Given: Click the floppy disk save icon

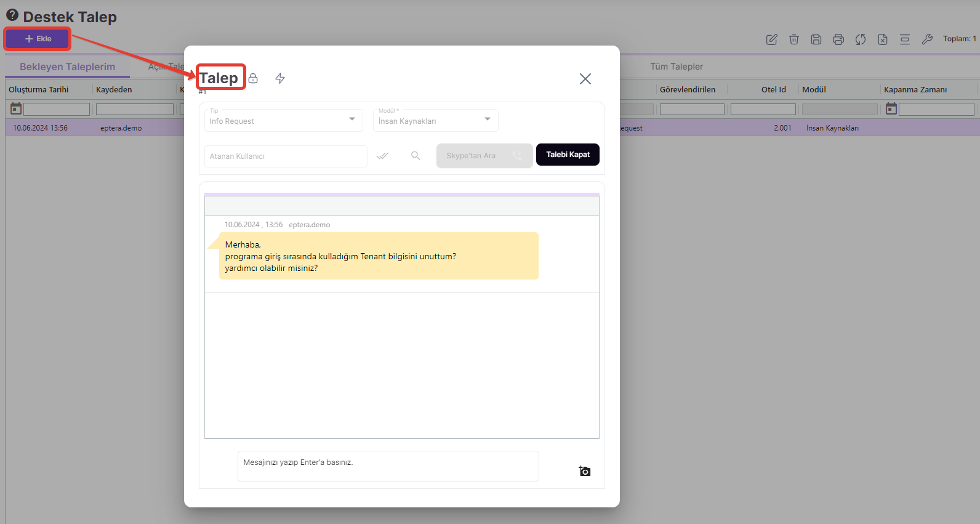Looking at the screenshot, I should pos(816,39).
